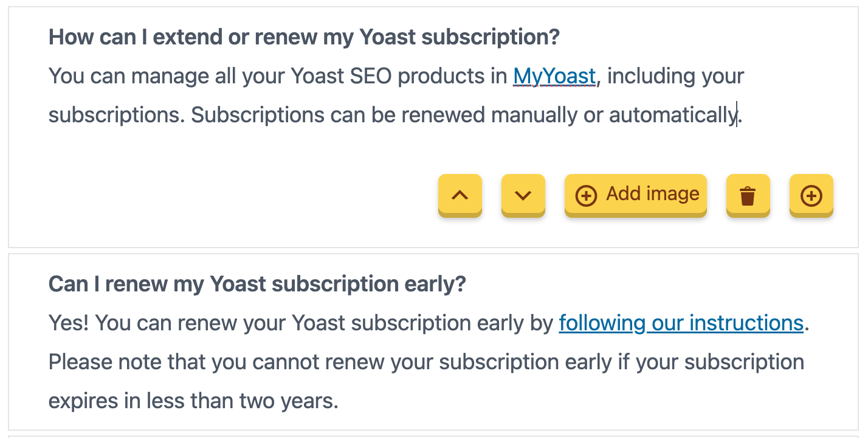Click the plus icon to add a new FAQ

tap(811, 195)
